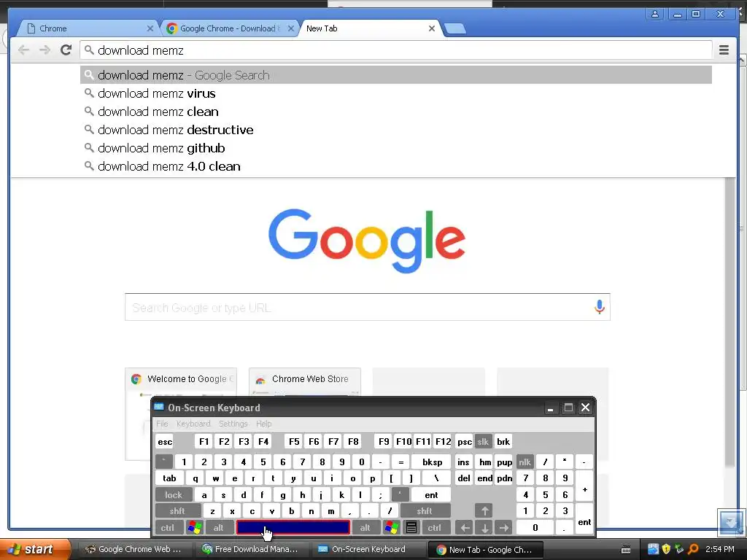Toggle the right alt key

point(365,528)
